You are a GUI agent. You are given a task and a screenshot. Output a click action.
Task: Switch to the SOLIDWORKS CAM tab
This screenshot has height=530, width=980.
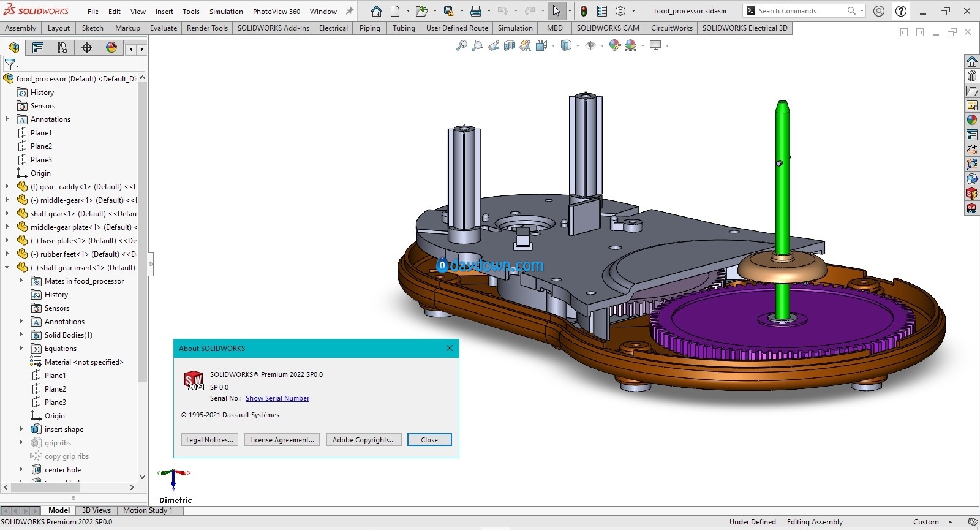(608, 28)
